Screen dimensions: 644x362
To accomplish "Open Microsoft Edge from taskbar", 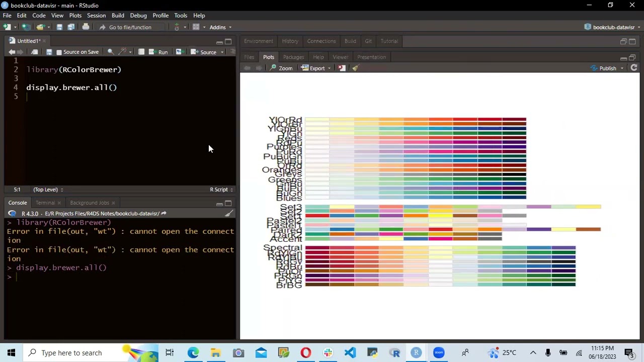I will [193, 353].
